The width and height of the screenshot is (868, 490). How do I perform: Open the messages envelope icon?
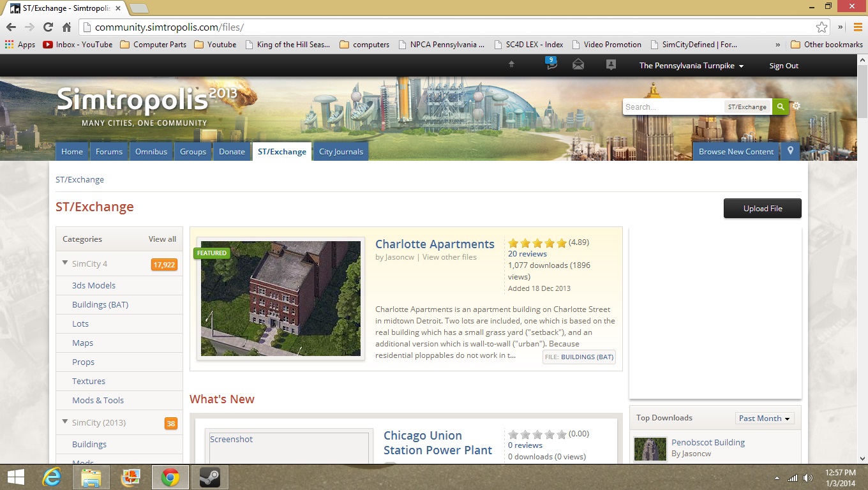tap(578, 64)
